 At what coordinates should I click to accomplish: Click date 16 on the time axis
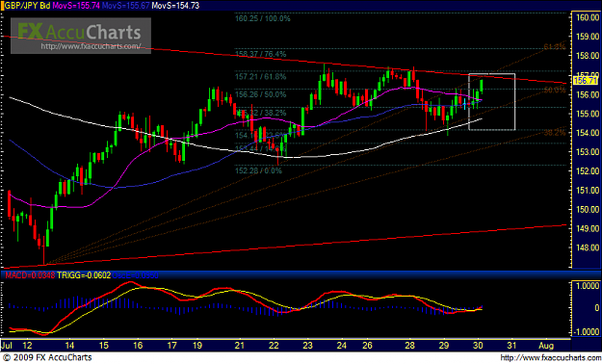tap(138, 346)
